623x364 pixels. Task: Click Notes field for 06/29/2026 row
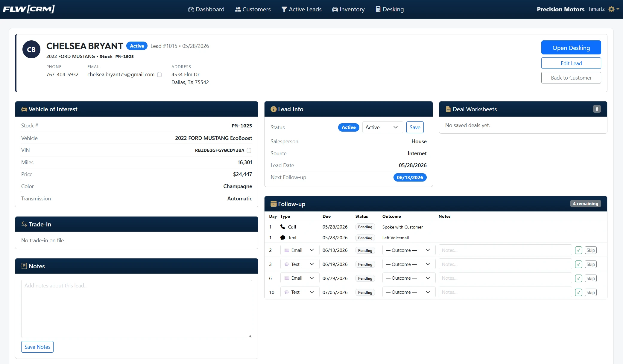coord(505,278)
